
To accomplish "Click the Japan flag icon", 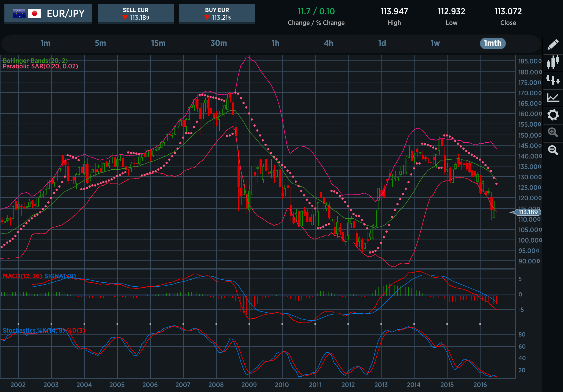I will click(x=35, y=13).
